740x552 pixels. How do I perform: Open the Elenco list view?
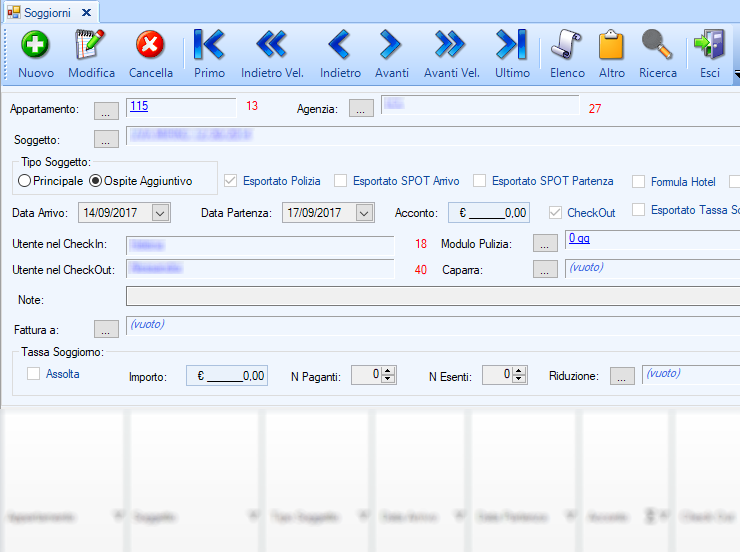pos(567,46)
